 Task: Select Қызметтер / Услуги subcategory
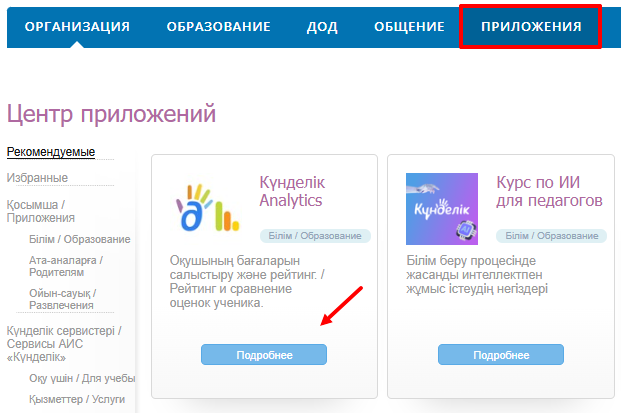(77, 398)
